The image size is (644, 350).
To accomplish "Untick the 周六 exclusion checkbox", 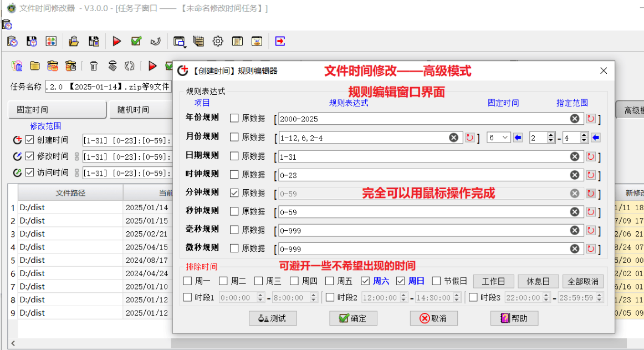I will click(365, 281).
